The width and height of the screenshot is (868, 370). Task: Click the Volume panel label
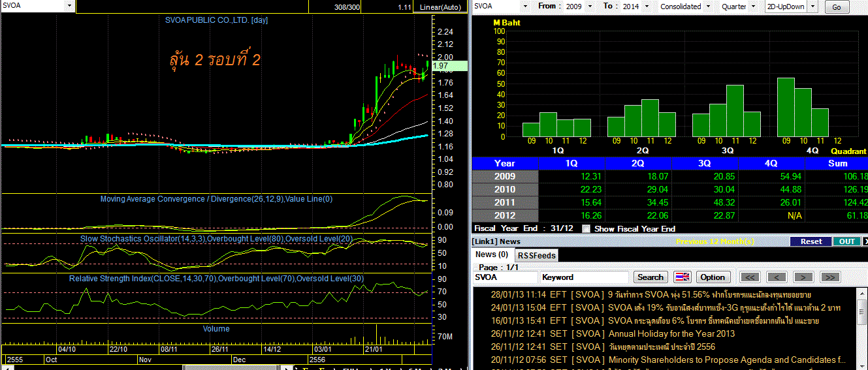[x=216, y=329]
